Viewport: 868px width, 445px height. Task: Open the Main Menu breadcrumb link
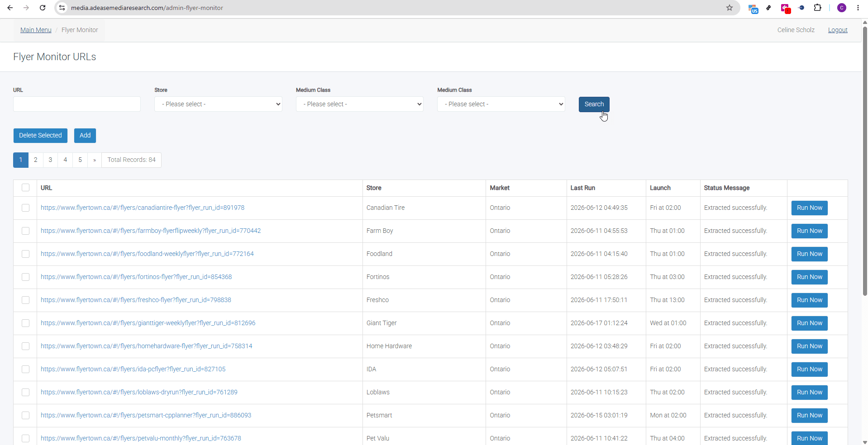[36, 30]
